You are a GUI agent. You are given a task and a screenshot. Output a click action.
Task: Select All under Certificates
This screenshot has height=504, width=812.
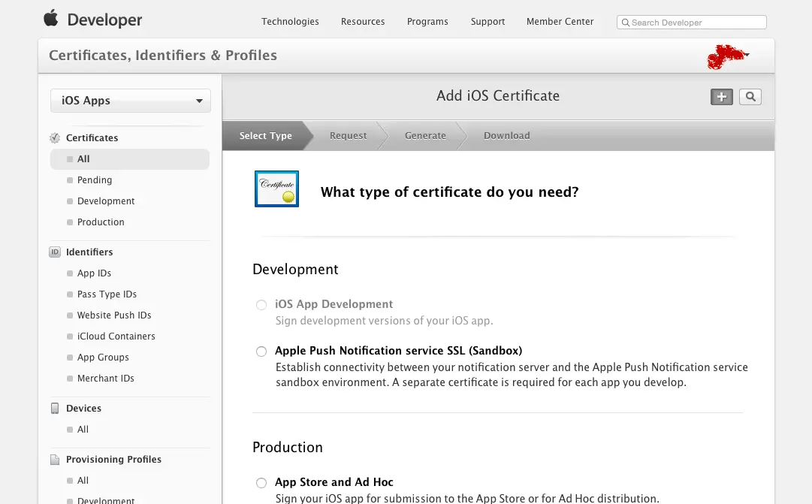pos(130,159)
